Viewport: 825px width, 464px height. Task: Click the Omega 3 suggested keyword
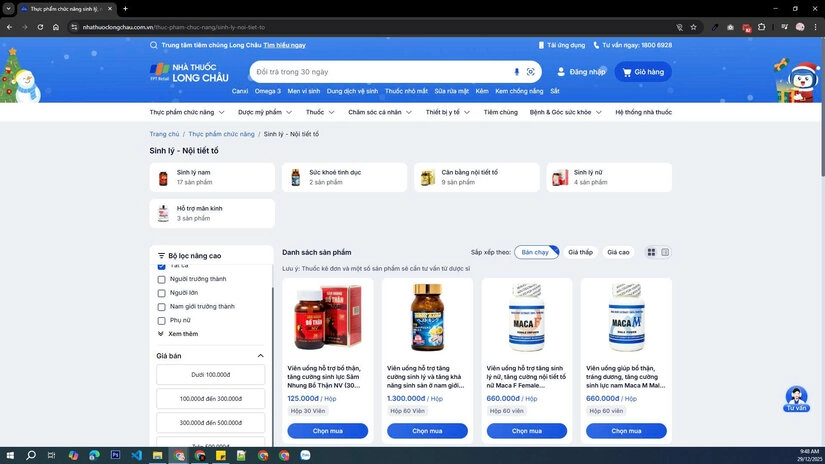click(268, 92)
